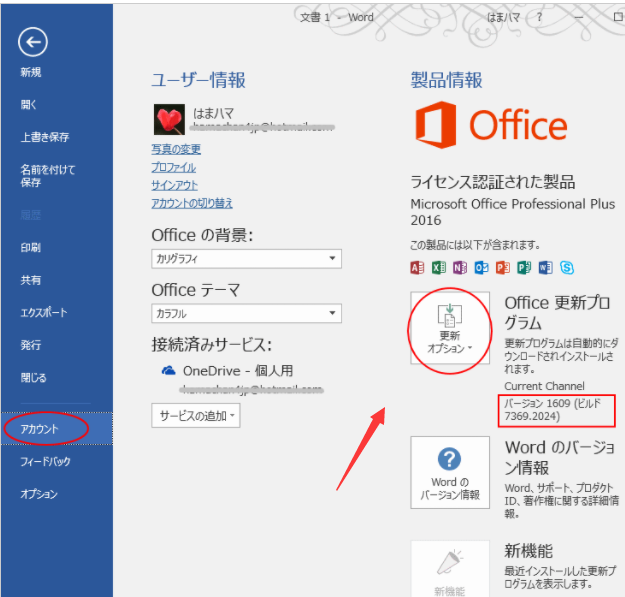625x597 pixels.
Task: Click the はまハマ account name in title bar
Action: coord(503,18)
